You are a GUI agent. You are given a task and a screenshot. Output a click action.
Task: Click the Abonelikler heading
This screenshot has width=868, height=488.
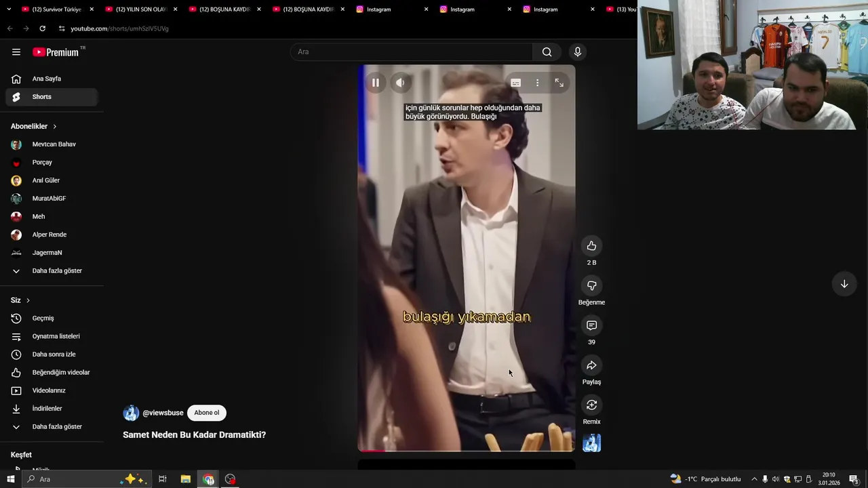29,127
